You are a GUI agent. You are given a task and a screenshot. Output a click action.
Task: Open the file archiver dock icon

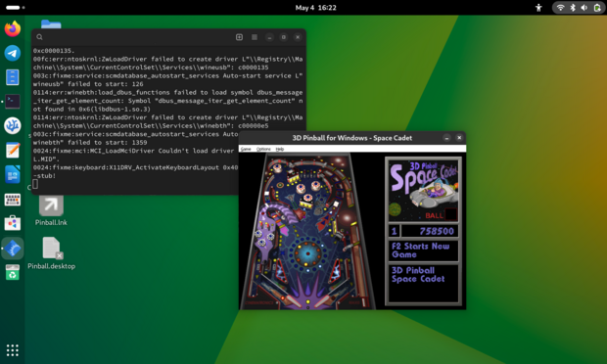tap(13, 77)
